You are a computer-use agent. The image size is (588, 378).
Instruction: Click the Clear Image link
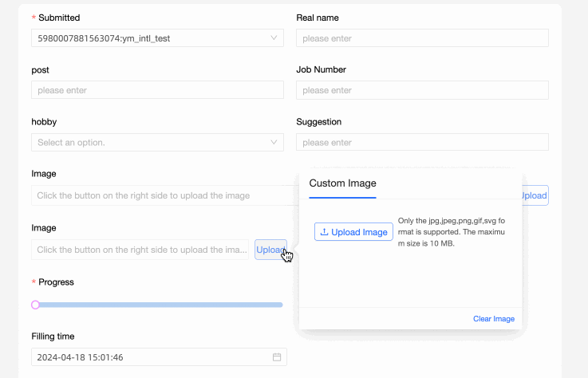pos(493,319)
